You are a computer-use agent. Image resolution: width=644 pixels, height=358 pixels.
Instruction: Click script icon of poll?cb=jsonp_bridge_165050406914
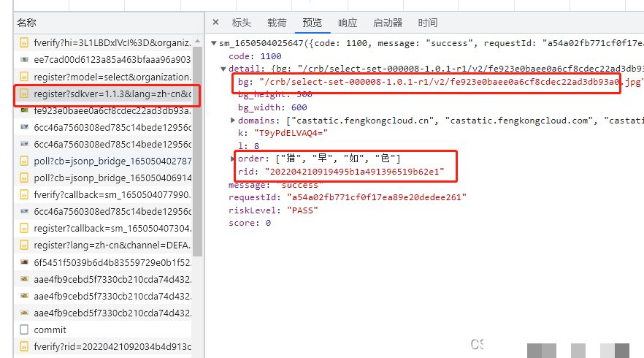click(x=24, y=178)
